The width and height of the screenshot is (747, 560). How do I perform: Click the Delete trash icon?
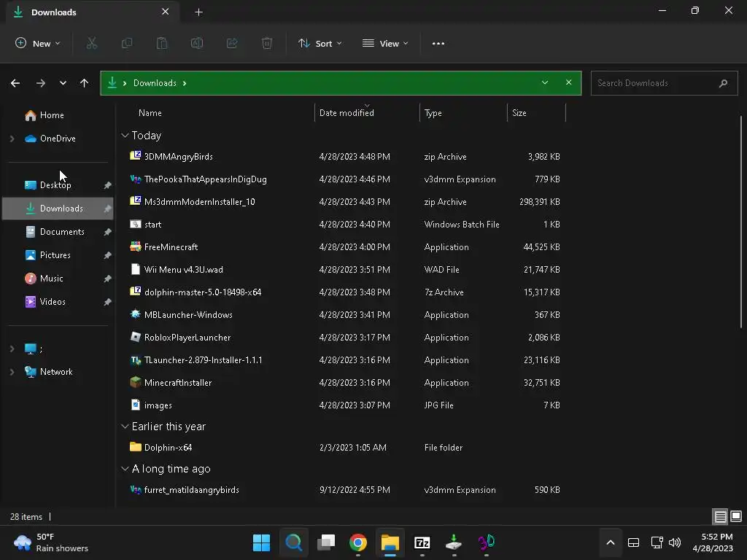point(267,43)
